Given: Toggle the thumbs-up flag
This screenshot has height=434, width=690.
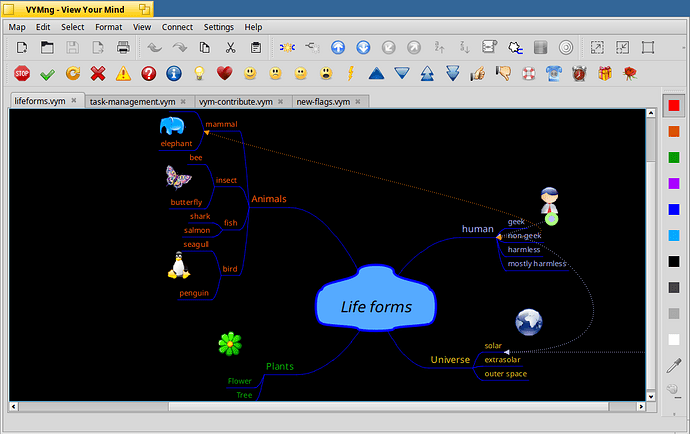Looking at the screenshot, I should point(478,73).
